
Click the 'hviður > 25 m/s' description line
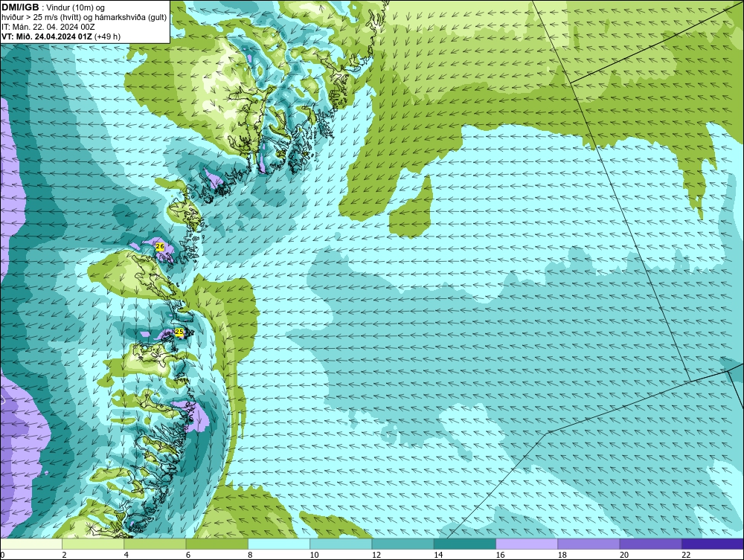point(84,18)
